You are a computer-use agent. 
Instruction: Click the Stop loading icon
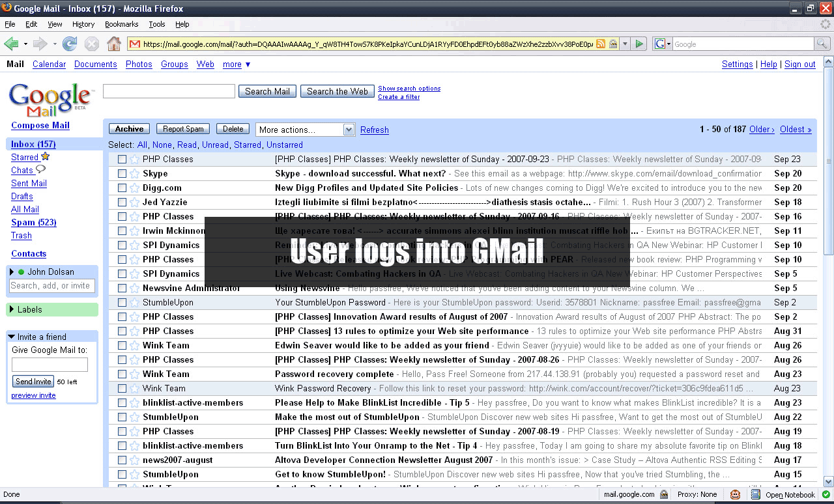92,44
